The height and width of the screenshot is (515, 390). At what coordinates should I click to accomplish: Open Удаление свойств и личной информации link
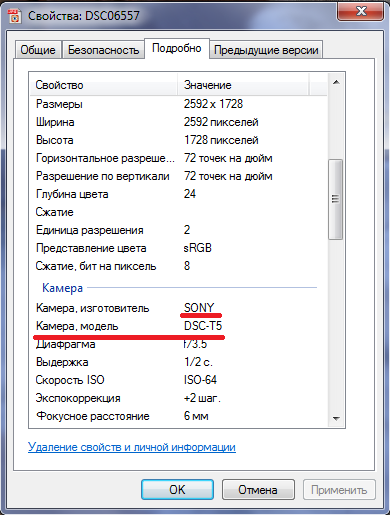(x=132, y=447)
